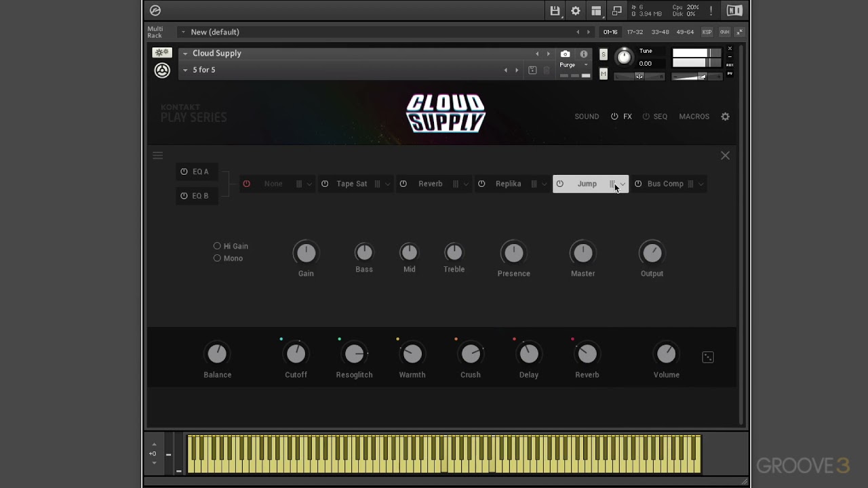Select rack page 49-64

point(685,32)
